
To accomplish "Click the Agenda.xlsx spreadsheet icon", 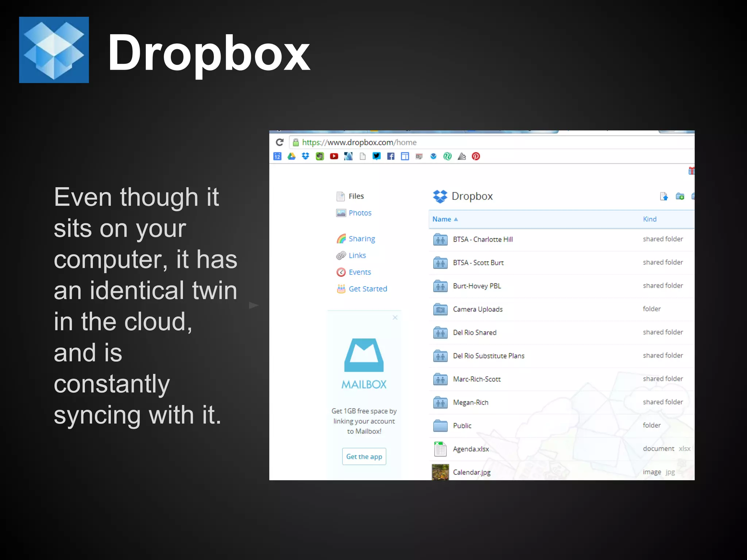I will pyautogui.click(x=440, y=449).
